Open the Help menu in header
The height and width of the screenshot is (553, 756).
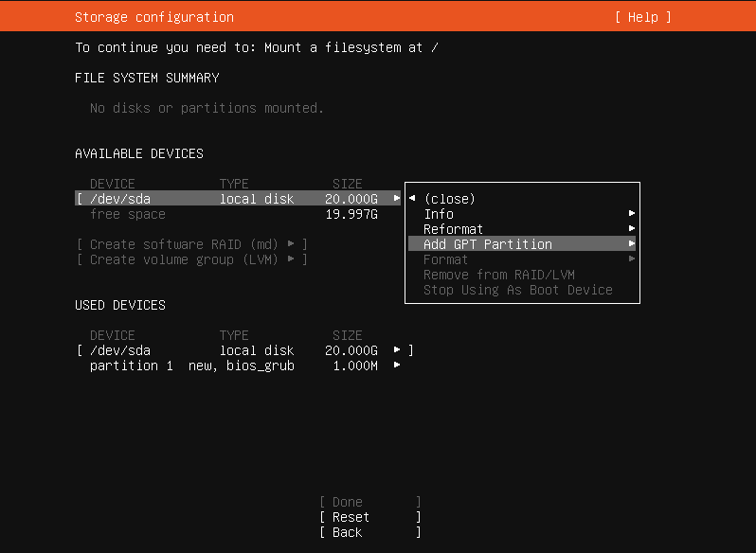click(x=642, y=17)
